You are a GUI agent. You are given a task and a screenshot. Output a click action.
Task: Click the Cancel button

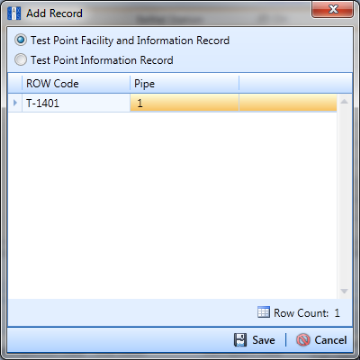point(321,340)
